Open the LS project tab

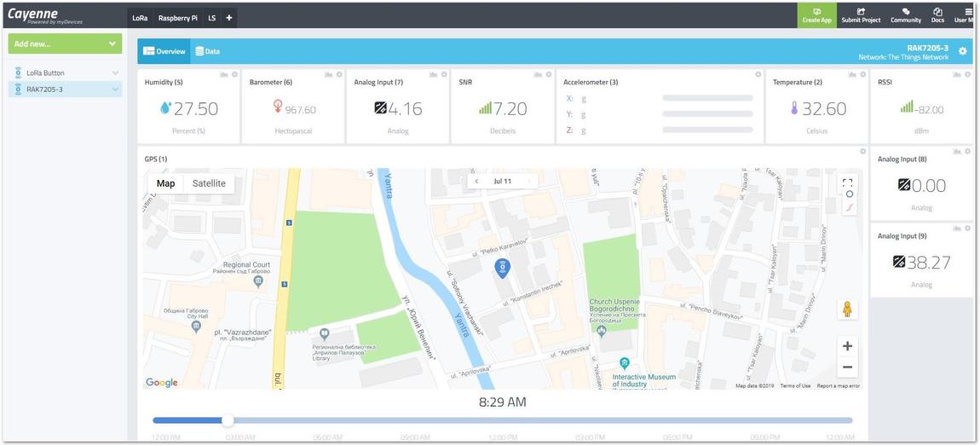tap(212, 18)
